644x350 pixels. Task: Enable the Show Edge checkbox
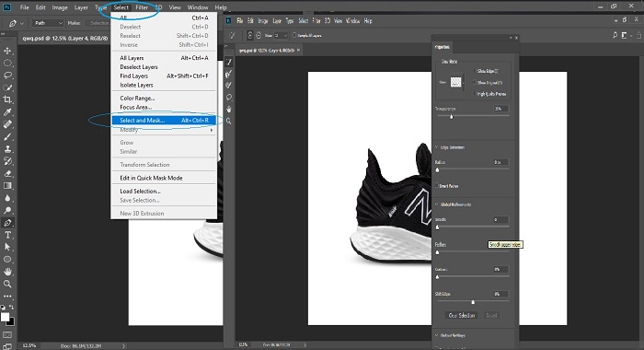click(476, 71)
